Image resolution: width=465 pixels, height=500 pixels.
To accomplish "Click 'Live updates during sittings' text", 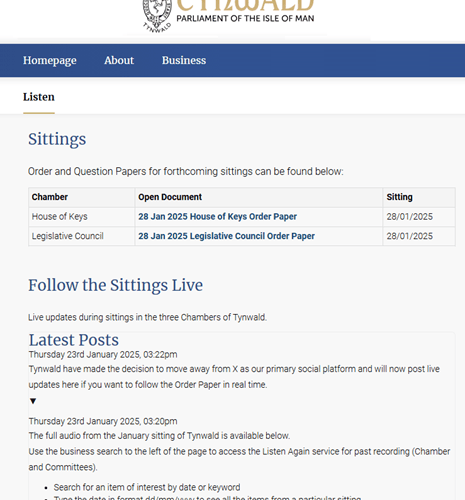I will (147, 317).
